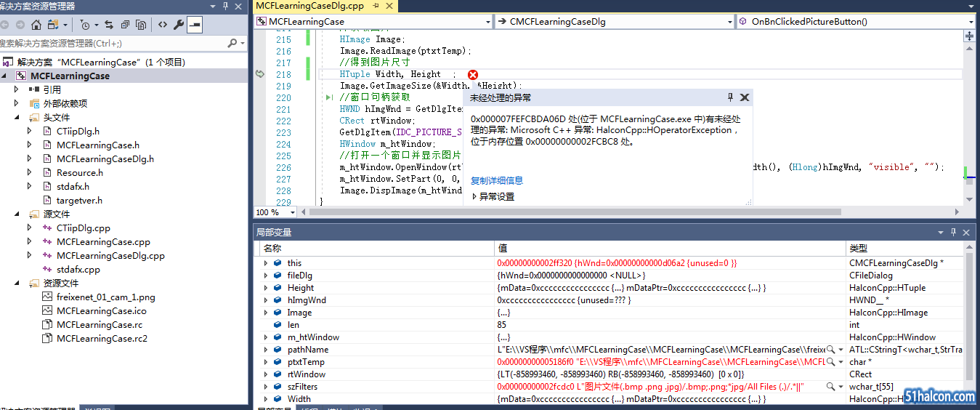Collapse the 头文件 folder
This screenshot has width=980, height=410.
pos(17,118)
